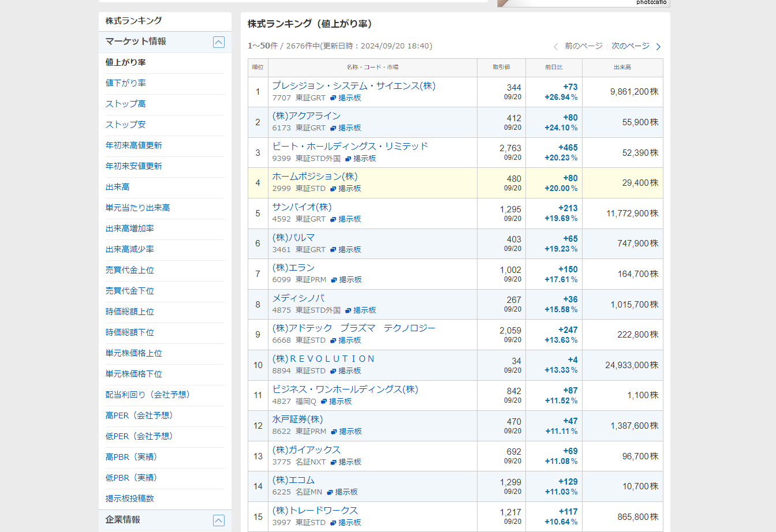Collapse the 企業情報 section chevron
This screenshot has width=776, height=532.
point(219,520)
